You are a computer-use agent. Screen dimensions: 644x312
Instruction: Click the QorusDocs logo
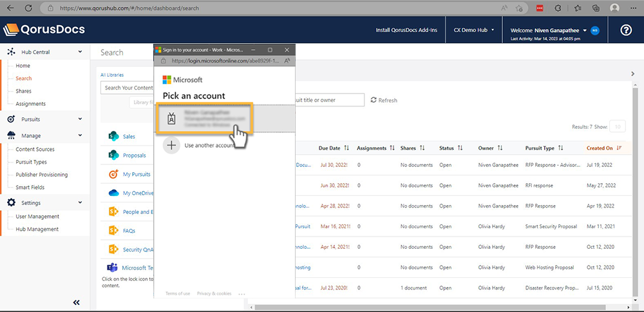tap(44, 30)
